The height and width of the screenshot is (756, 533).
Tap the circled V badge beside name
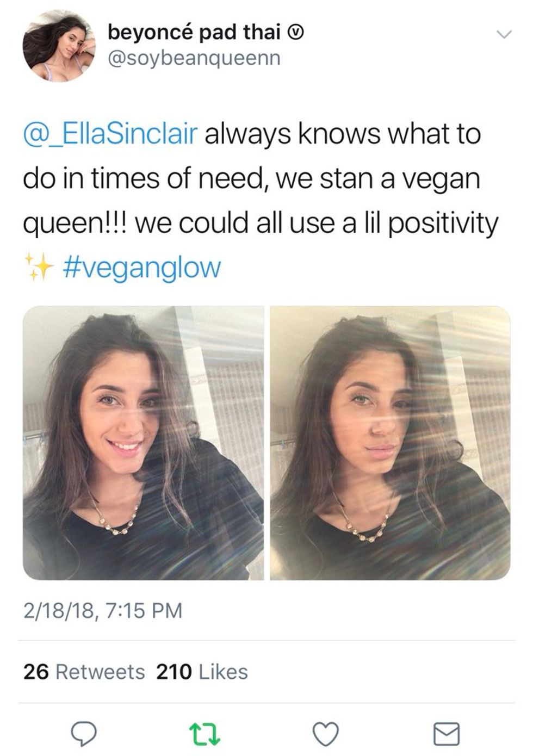pos(295,34)
